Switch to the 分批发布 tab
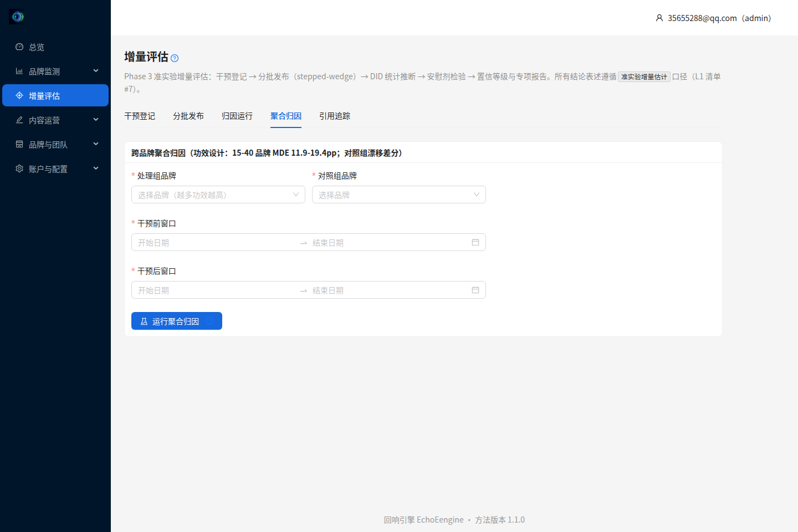The image size is (798, 532). tap(188, 116)
